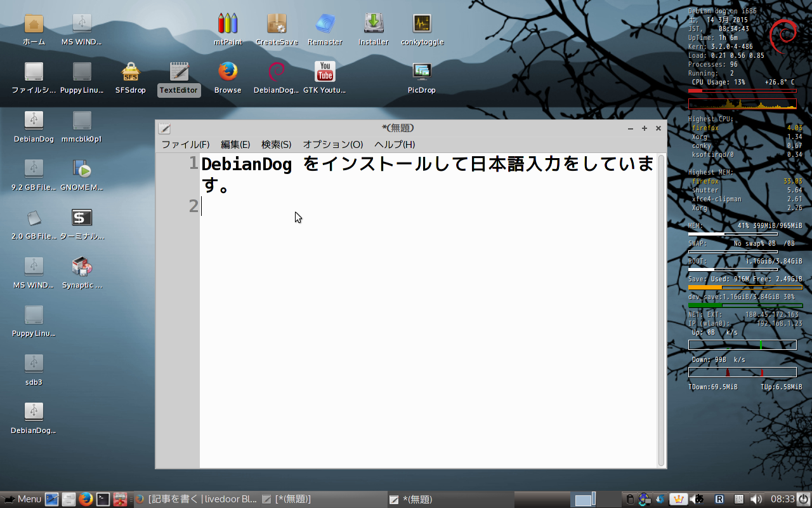
Task: Click the red launcher icon after terminal in taskbar
Action: click(x=120, y=499)
